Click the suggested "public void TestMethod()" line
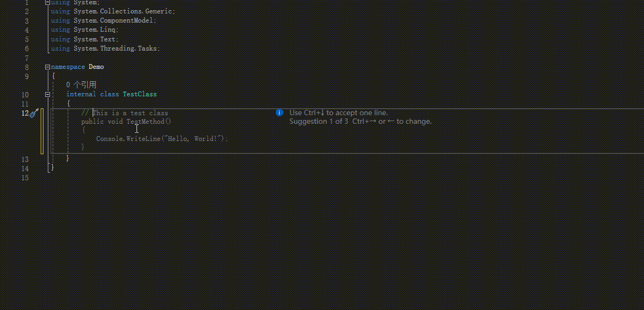Viewport: 644px width, 310px height. pyautogui.click(x=126, y=122)
